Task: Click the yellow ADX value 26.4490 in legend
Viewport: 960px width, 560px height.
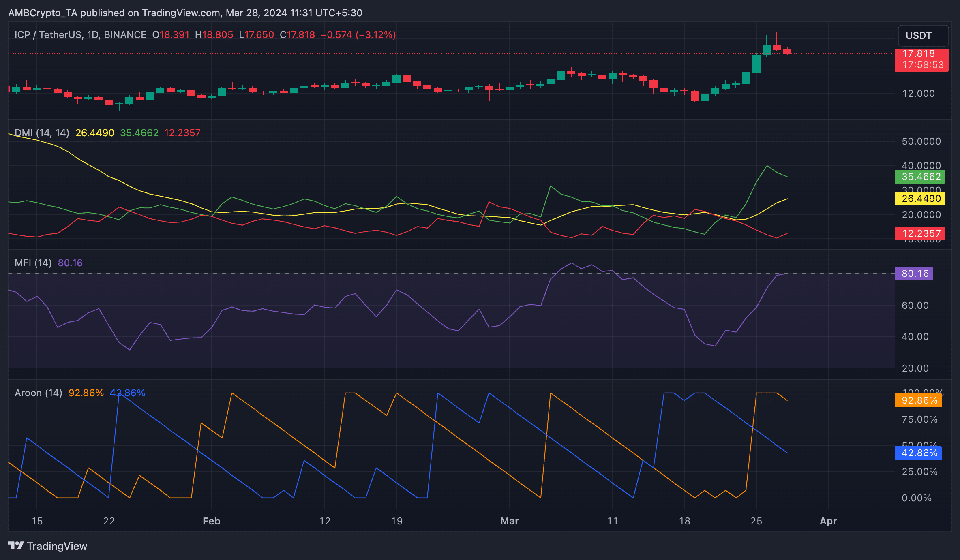Action: click(x=95, y=133)
